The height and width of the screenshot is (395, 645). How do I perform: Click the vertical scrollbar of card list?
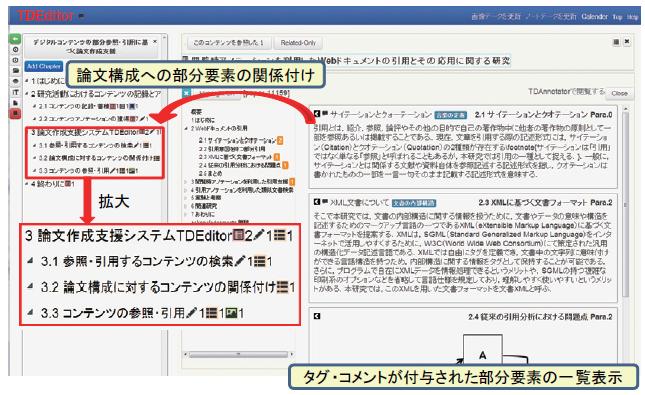(x=626, y=204)
